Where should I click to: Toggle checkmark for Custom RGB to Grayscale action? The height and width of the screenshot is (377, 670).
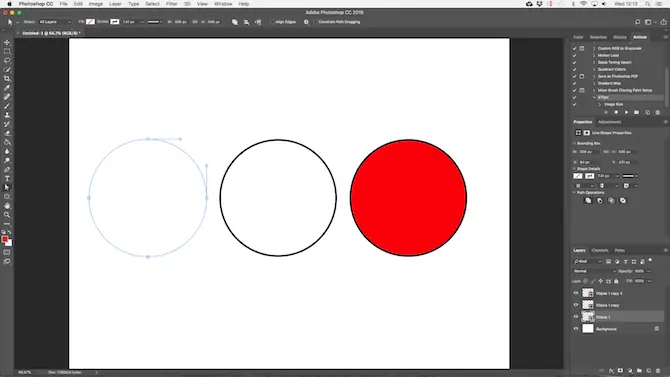pyautogui.click(x=574, y=48)
